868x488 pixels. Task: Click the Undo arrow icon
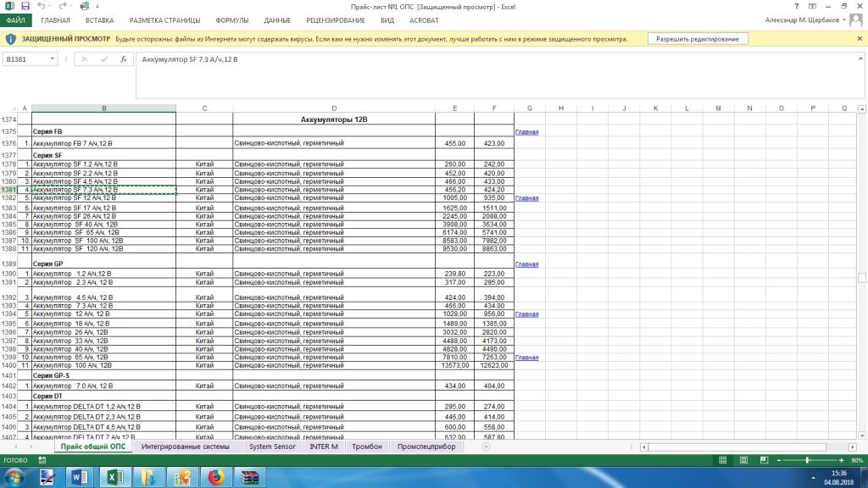pos(41,6)
